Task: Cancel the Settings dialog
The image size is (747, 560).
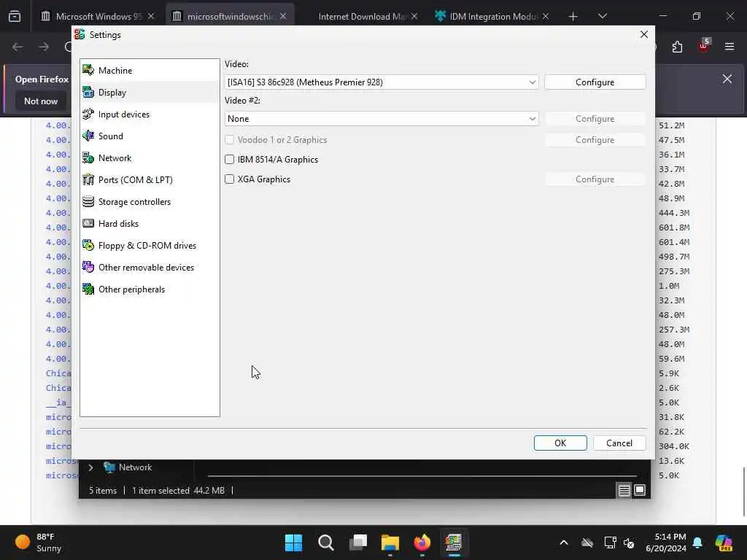Action: (619, 443)
